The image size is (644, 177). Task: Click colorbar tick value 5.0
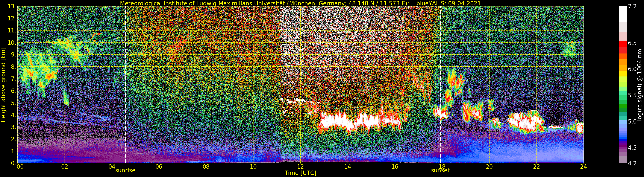click(x=632, y=121)
